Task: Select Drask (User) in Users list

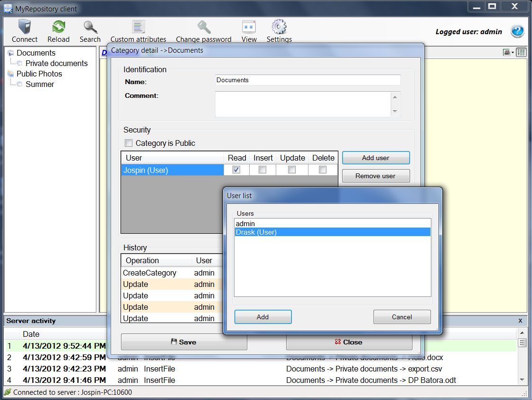Action: coord(332,232)
